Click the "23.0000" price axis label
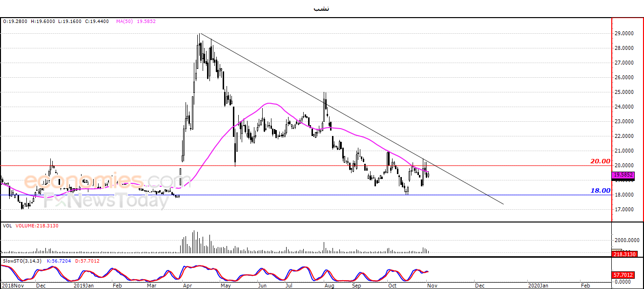The width and height of the screenshot is (644, 289). pyautogui.click(x=625, y=122)
